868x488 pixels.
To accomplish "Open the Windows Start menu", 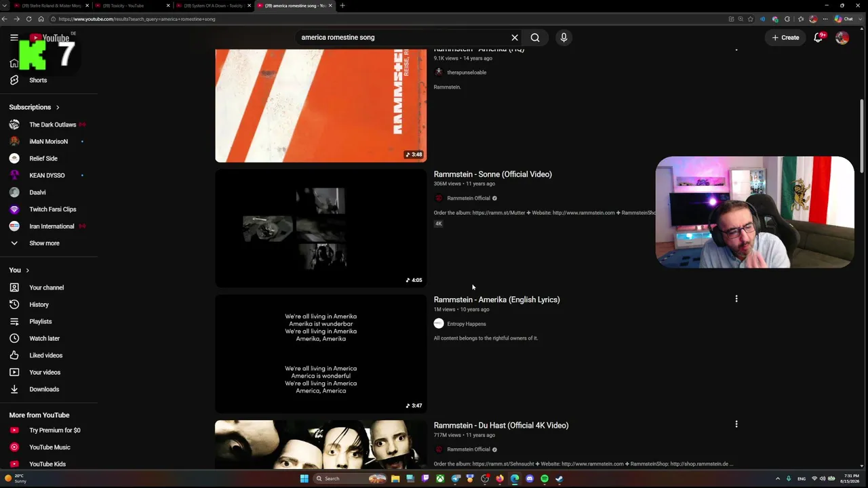I will [304, 479].
